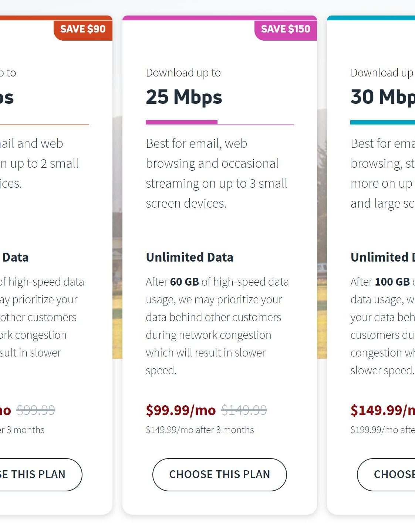Select the 30 Mbps plan CHOOSE button
The height and width of the screenshot is (532, 415).
pos(386,474)
